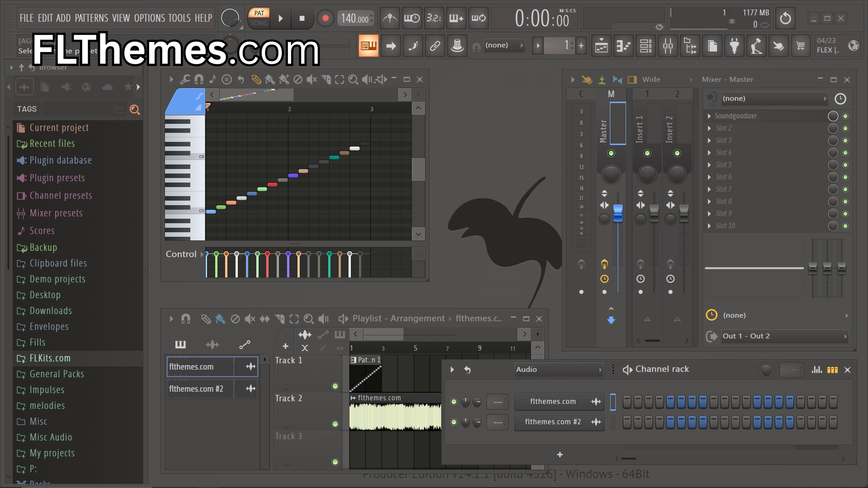
Task: Click the piano roll vertical scrollbar down arrow
Action: (418, 234)
